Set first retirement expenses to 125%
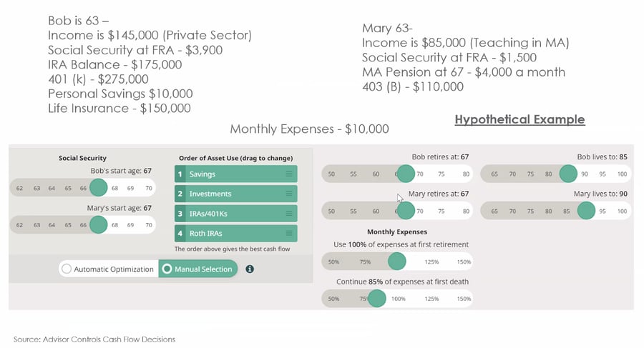Image resolution: width=644 pixels, height=348 pixels. (431, 262)
